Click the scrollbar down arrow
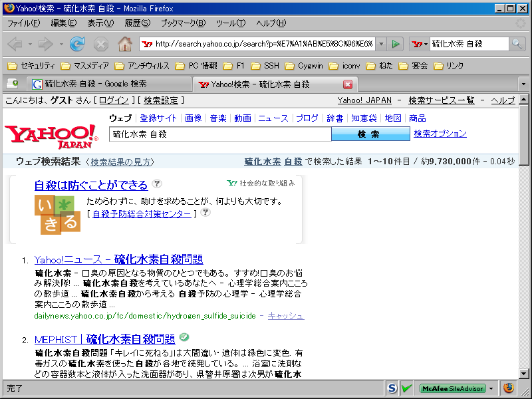 point(523,374)
